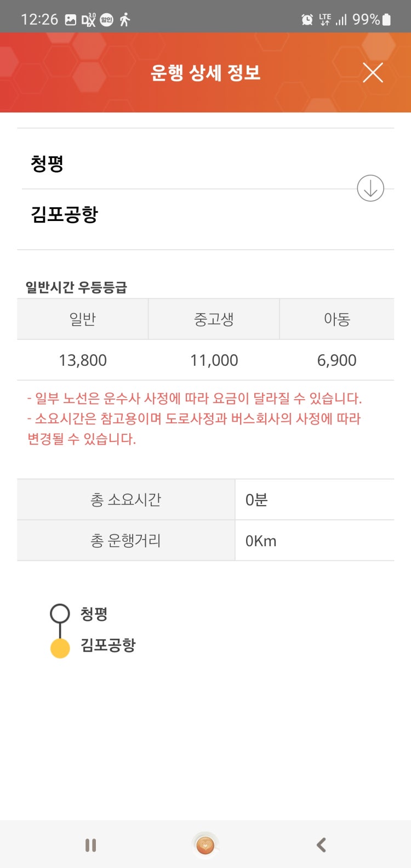Tap the hollow circle marker beside 청평

(60, 614)
